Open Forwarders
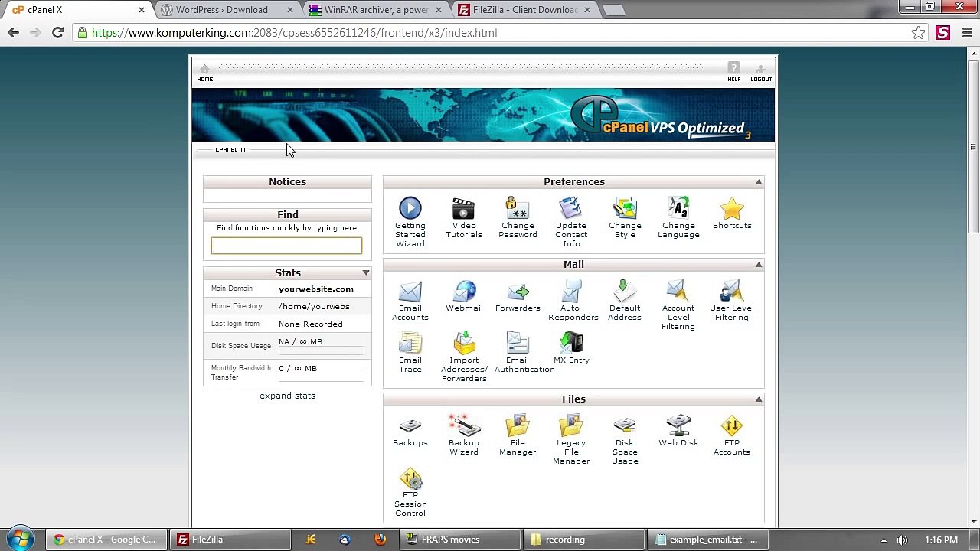 [x=518, y=296]
